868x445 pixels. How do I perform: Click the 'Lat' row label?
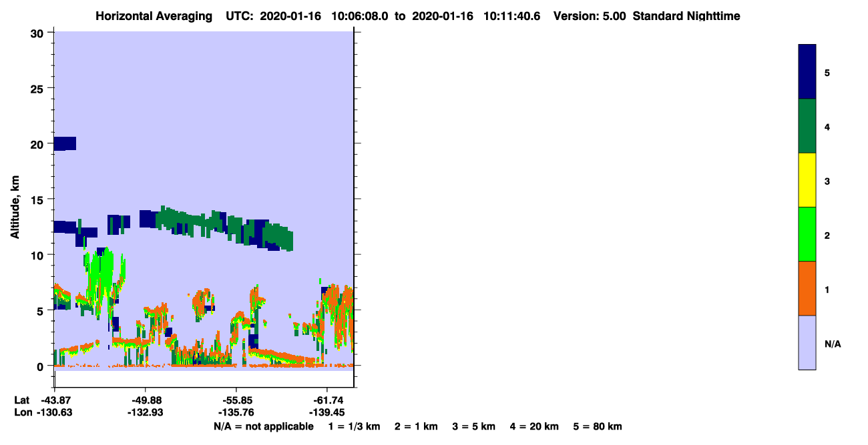pos(21,400)
